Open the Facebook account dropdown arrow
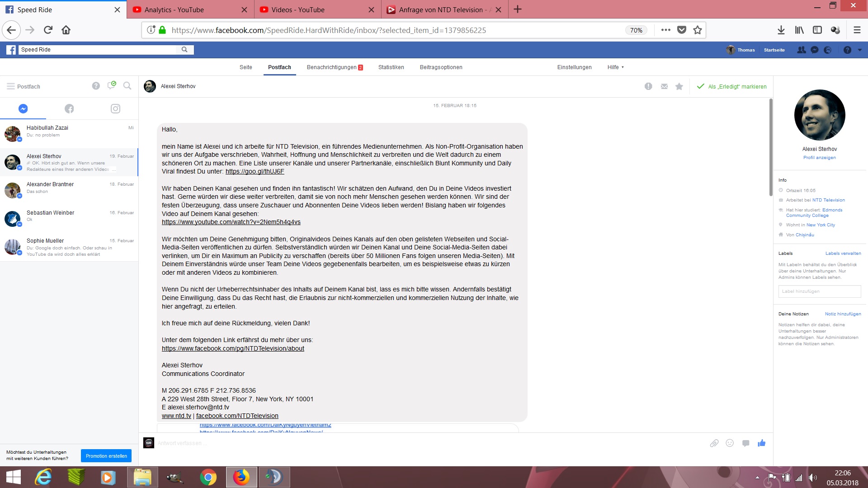 point(860,50)
